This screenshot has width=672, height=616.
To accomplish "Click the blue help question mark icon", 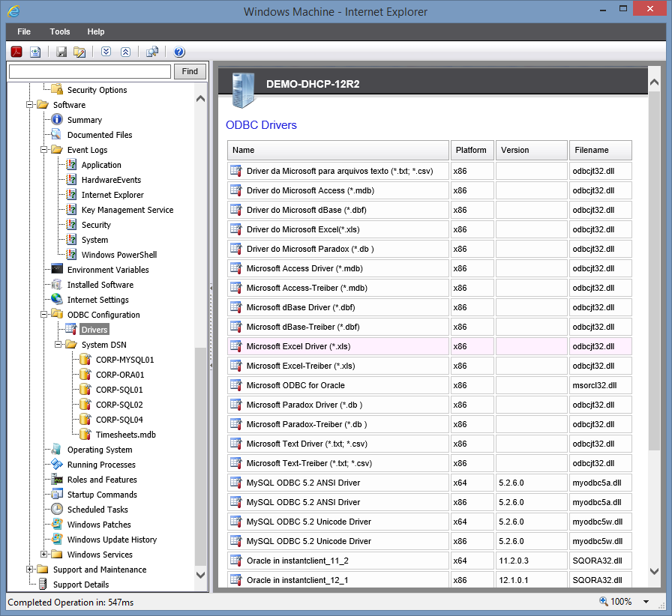I will point(179,52).
